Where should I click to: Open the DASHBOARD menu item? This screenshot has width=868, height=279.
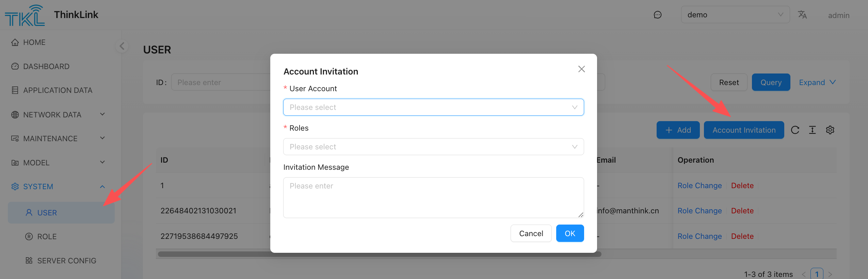46,66
